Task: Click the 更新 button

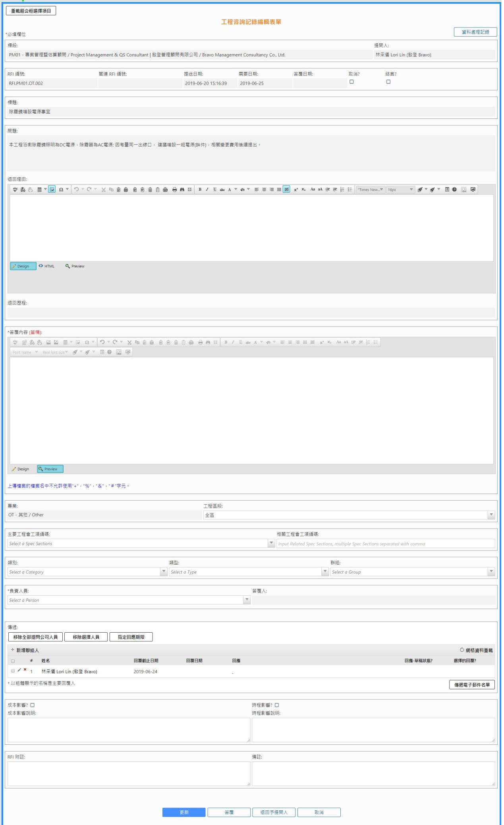Action: pos(184,812)
